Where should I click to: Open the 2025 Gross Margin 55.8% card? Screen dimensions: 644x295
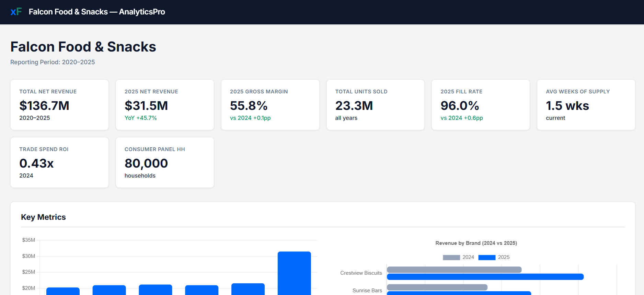click(270, 105)
